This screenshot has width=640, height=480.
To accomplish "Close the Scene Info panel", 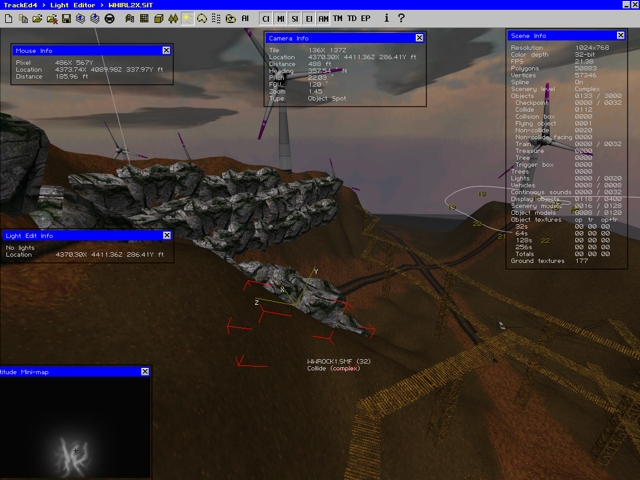I will pos(620,35).
